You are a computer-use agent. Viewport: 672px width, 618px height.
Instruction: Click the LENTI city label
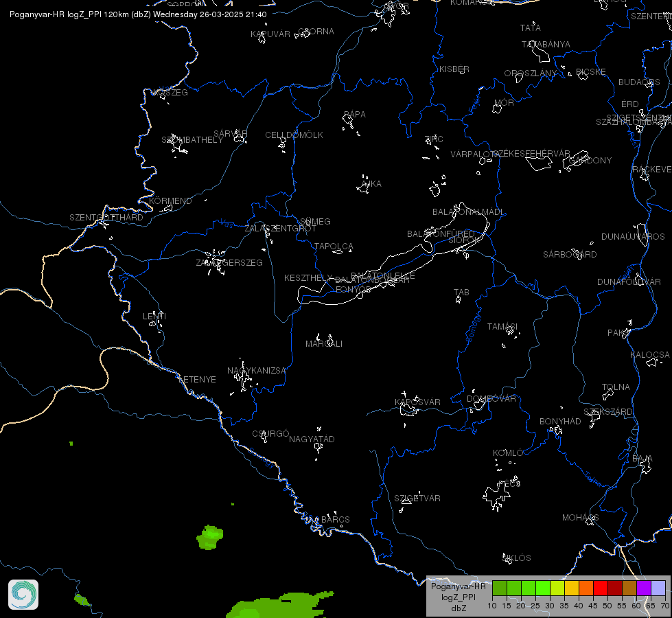click(x=154, y=317)
